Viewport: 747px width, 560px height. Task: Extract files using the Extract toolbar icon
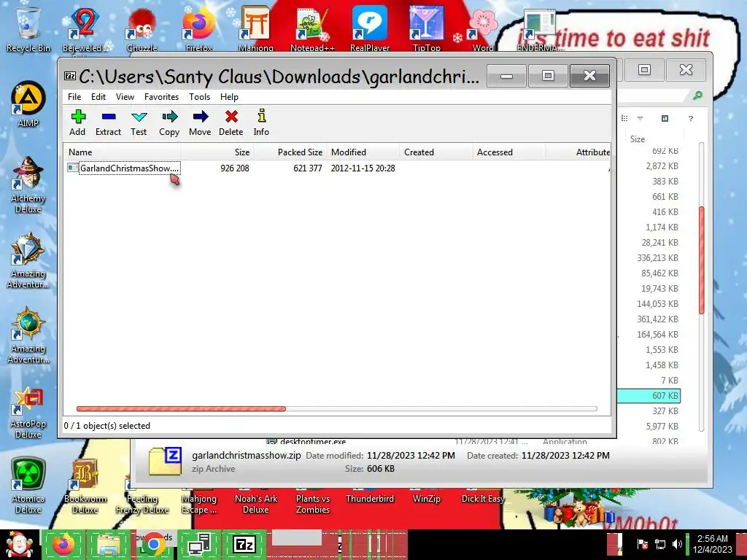point(108,122)
